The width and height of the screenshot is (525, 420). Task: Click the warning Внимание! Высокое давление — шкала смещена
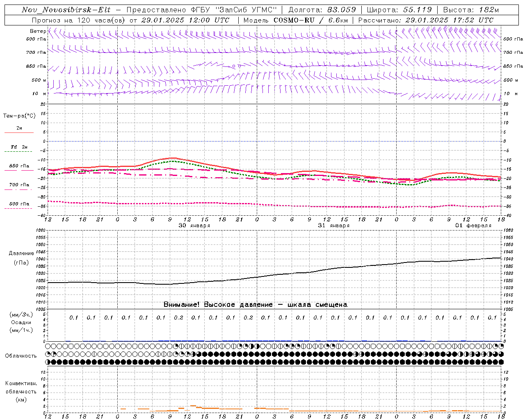pos(255,304)
